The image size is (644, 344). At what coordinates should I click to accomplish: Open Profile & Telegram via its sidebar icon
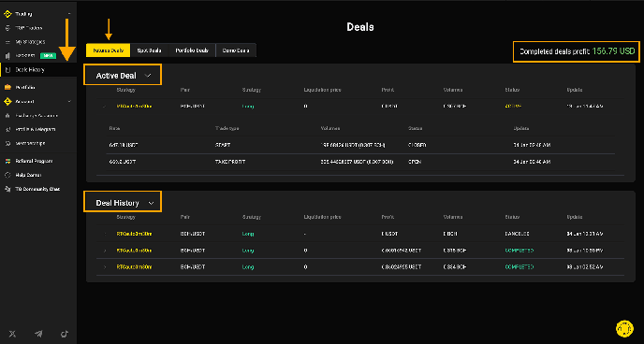pos(7,129)
